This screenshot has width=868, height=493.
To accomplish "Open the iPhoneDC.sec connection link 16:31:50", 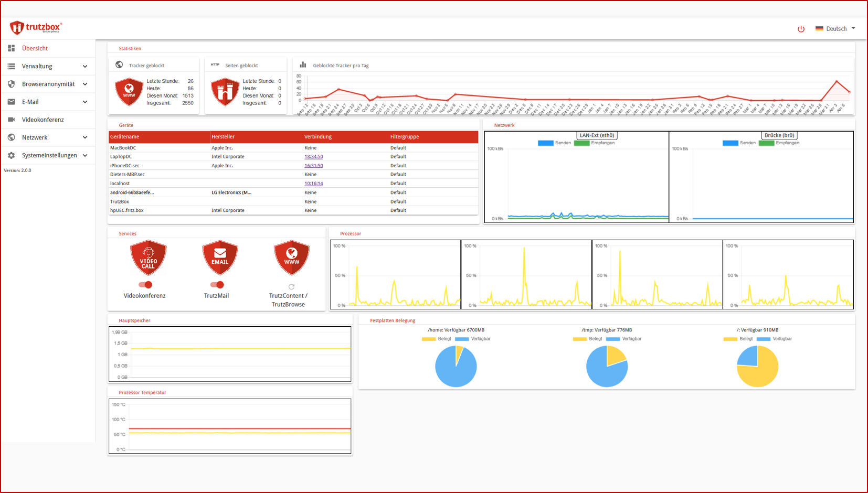I will pyautogui.click(x=314, y=166).
